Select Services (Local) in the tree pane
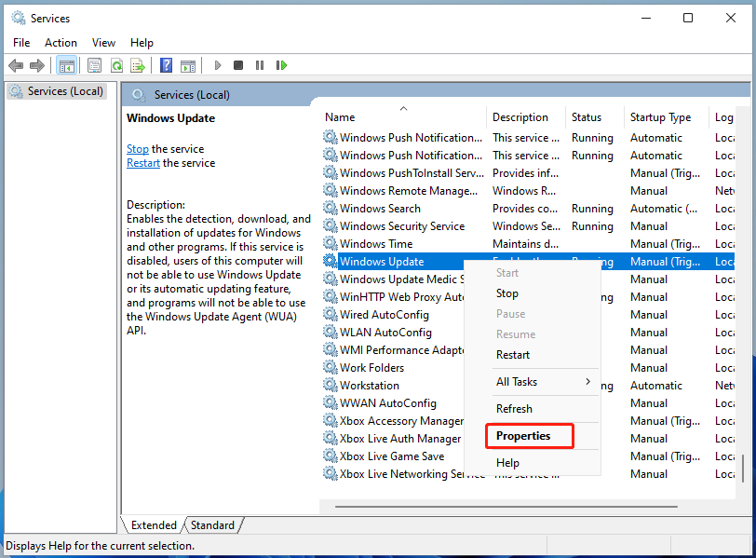This screenshot has width=756, height=558. pos(57,91)
